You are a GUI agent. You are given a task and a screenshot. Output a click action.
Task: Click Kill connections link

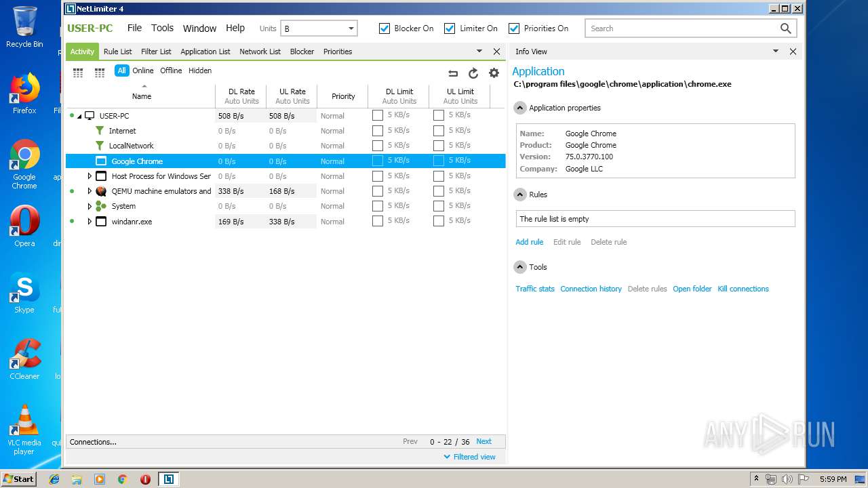click(743, 289)
